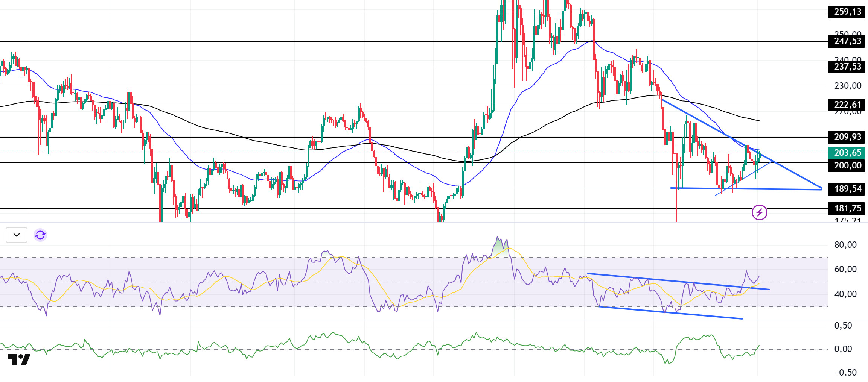Click the 0,50 oscillator axis value
This screenshot has width=868, height=382.
(843, 326)
